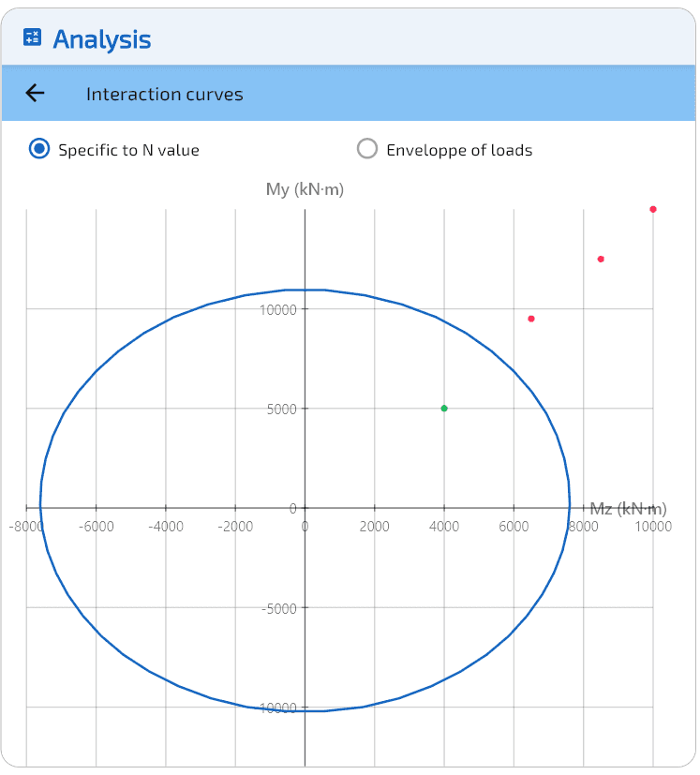Click the '-8000' tick on the horizontal axis

[x=26, y=527]
